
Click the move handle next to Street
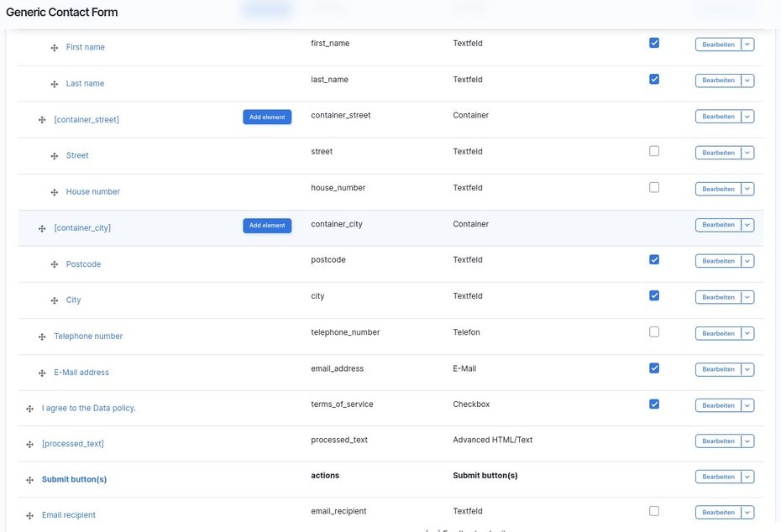(x=55, y=156)
